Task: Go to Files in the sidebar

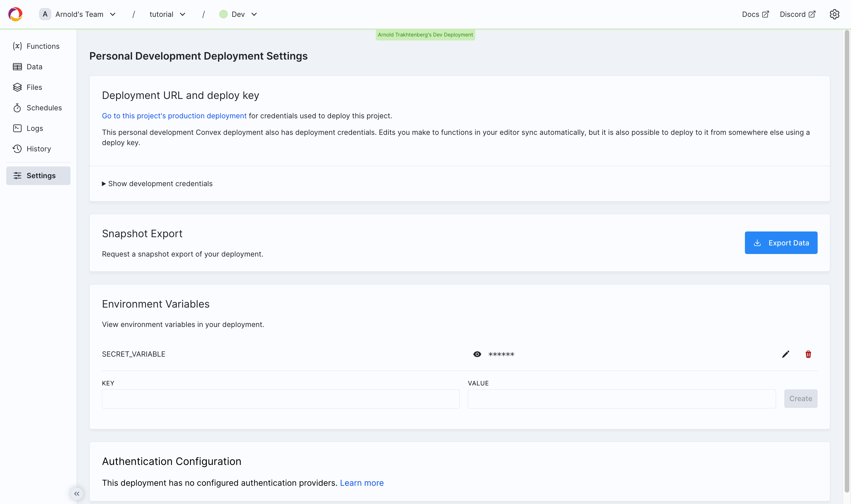Action: [x=34, y=87]
